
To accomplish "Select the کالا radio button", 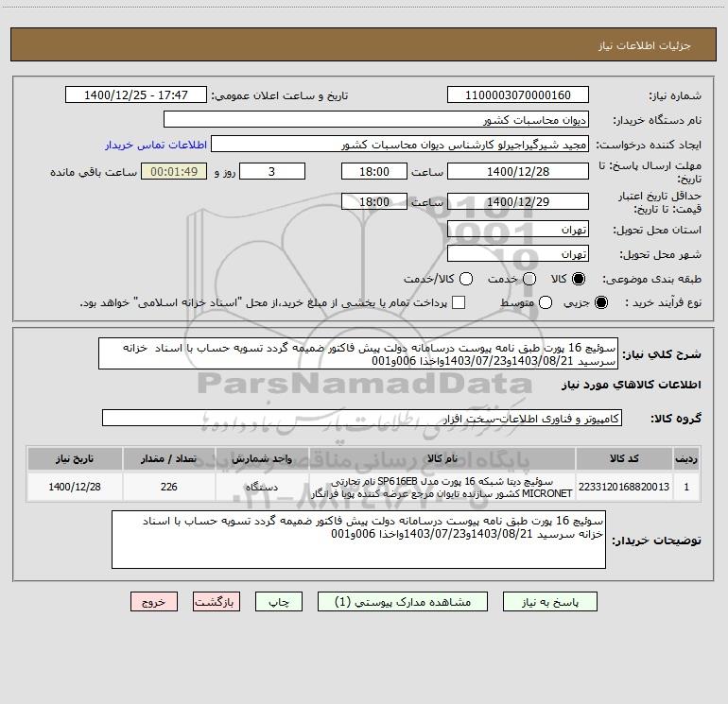I will [x=579, y=279].
